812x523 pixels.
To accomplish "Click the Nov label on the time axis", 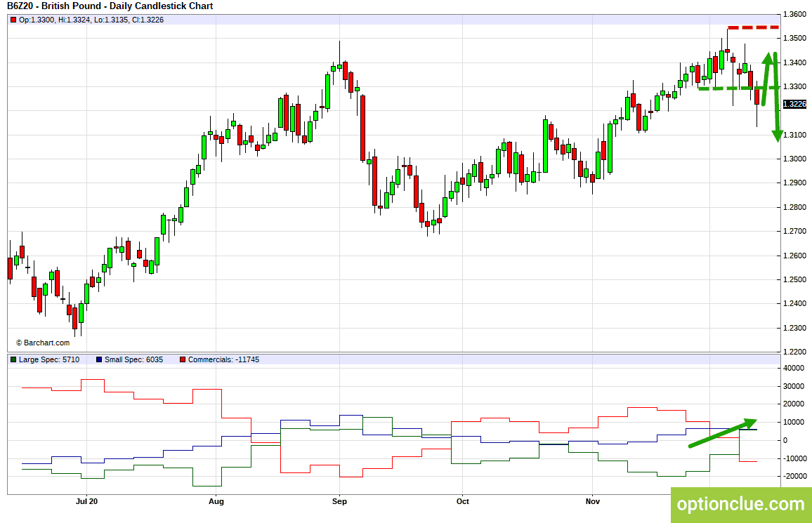I will (x=592, y=501).
